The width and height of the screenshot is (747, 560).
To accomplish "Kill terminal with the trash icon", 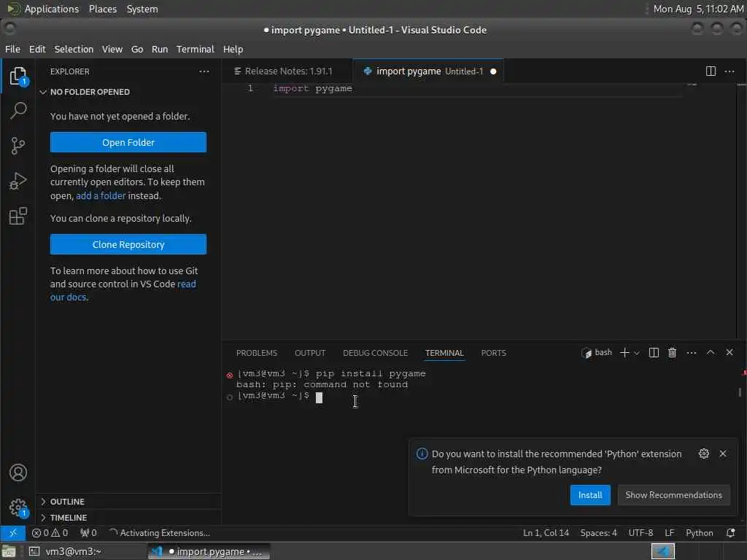I will pyautogui.click(x=672, y=352).
